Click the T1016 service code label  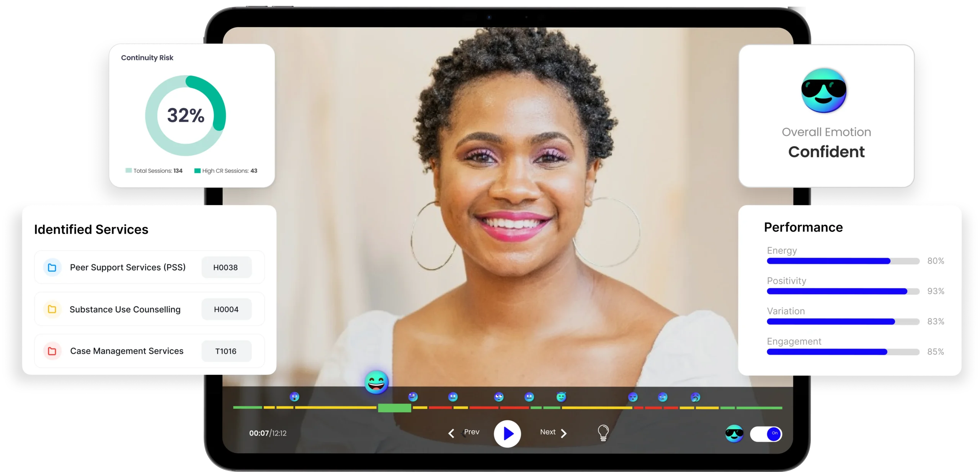click(227, 351)
